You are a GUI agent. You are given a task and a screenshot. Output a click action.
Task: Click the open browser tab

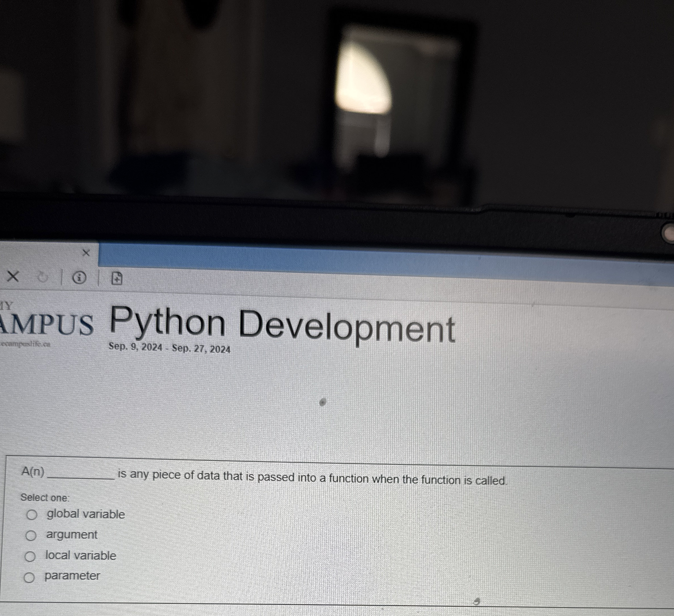point(40,253)
